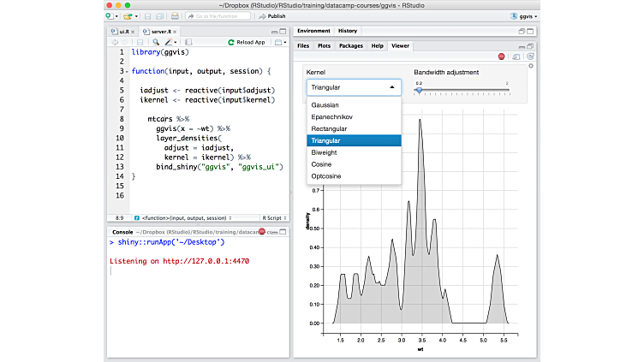Click the open file folder icon
This screenshot has height=362, width=644.
pyautogui.click(x=127, y=15)
